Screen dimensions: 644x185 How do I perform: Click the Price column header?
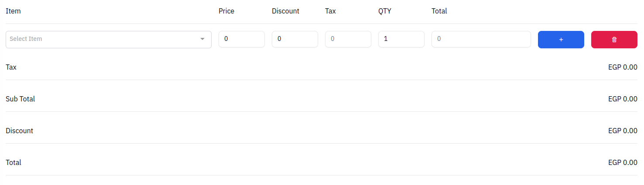[x=226, y=11]
